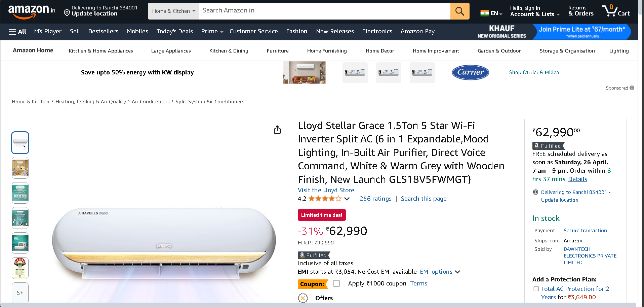The width and height of the screenshot is (644, 307).
Task: Open Today's Deals from the nav bar
Action: click(174, 31)
